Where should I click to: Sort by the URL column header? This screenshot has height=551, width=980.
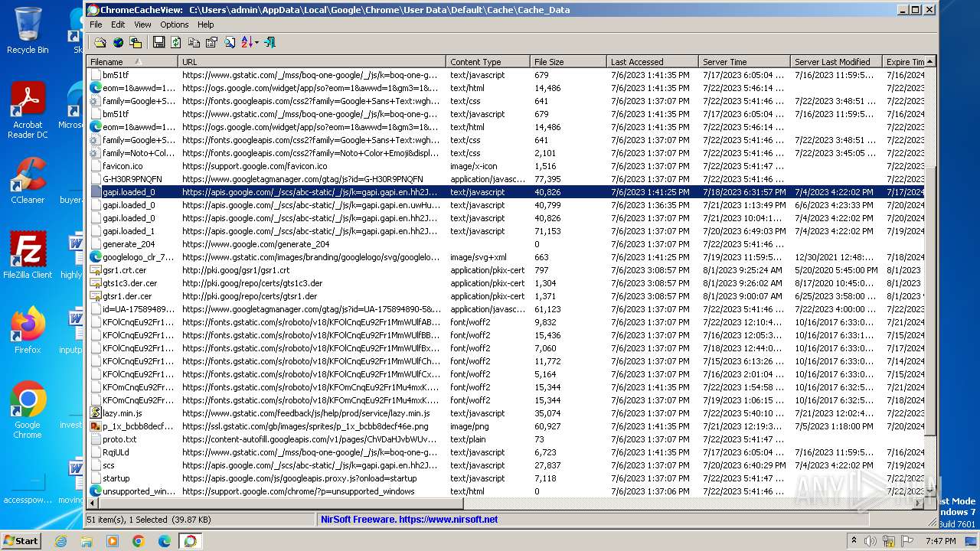312,62
